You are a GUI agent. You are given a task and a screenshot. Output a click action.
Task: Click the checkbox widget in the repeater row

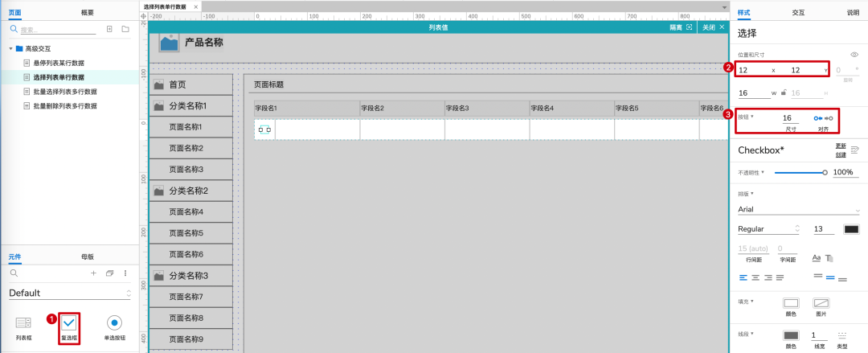pos(264,129)
